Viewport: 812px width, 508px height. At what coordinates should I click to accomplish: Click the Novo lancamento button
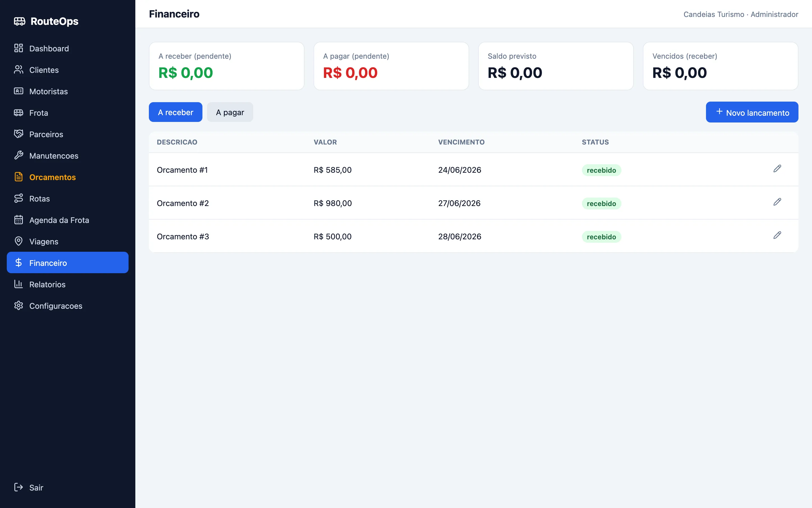752,112
